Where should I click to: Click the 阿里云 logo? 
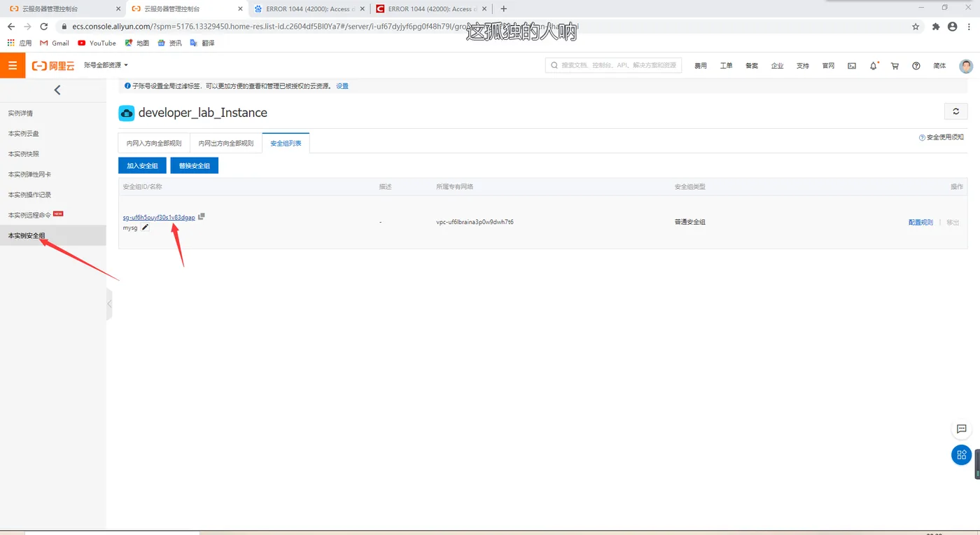(x=53, y=65)
